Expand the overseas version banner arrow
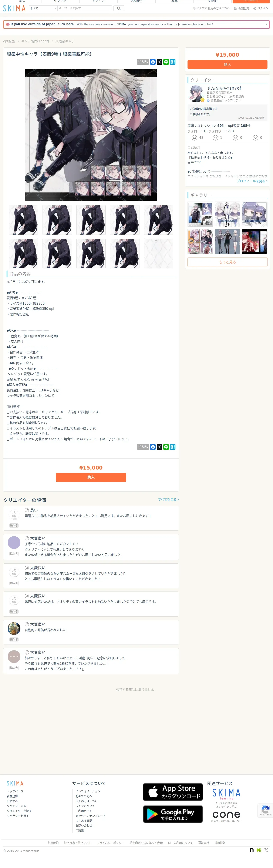 (266, 24)
